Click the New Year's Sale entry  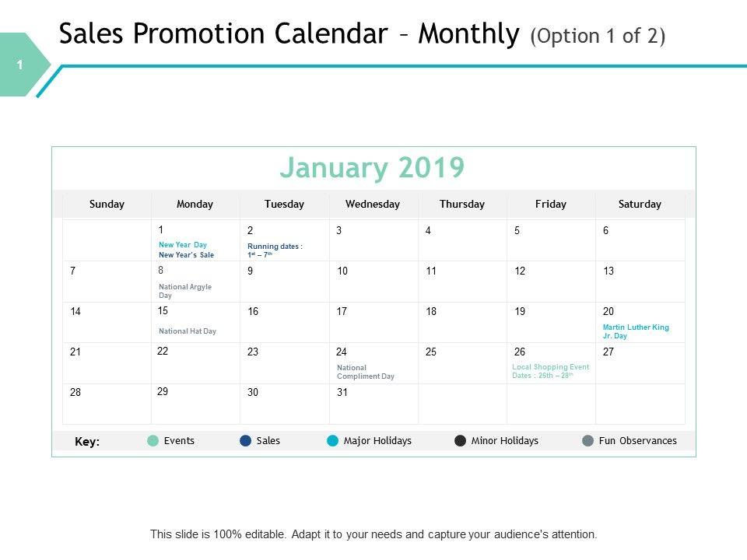(186, 254)
